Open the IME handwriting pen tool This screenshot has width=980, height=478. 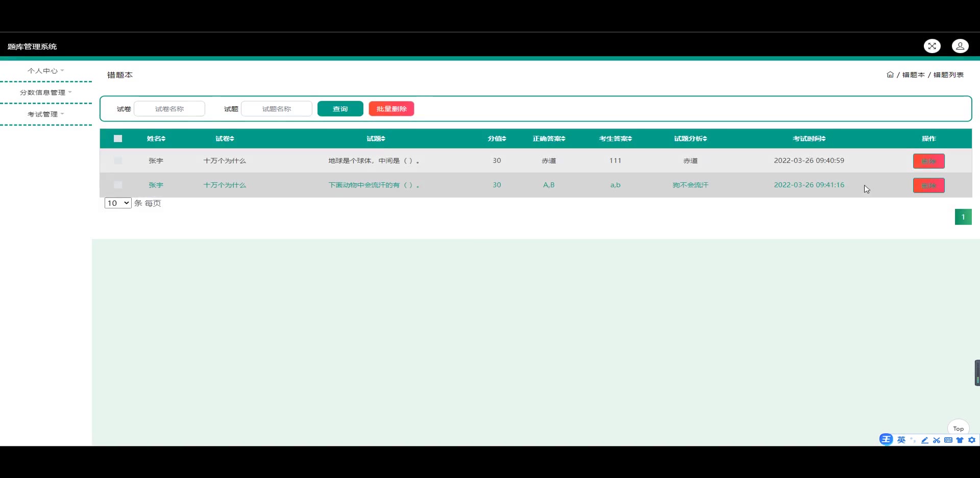[924, 440]
